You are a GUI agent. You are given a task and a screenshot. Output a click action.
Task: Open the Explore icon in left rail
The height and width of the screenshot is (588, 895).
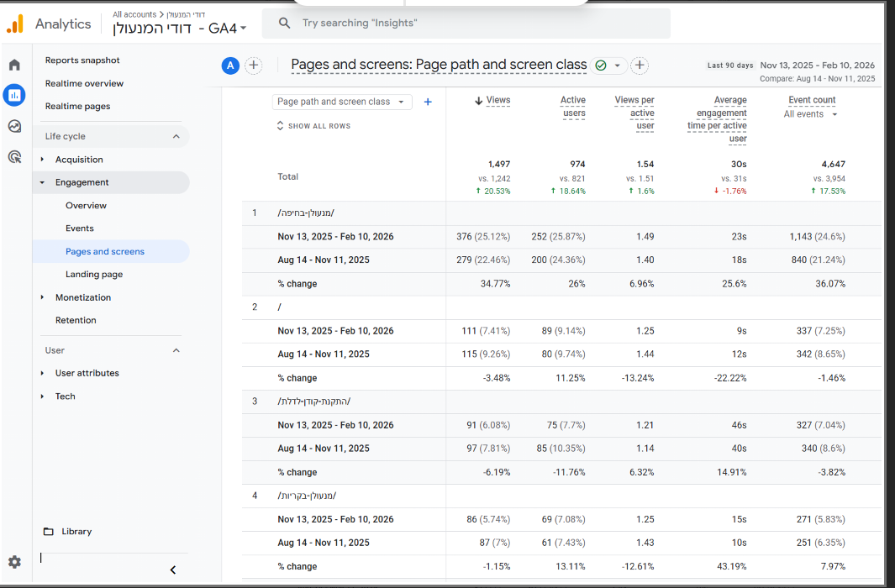point(14,126)
